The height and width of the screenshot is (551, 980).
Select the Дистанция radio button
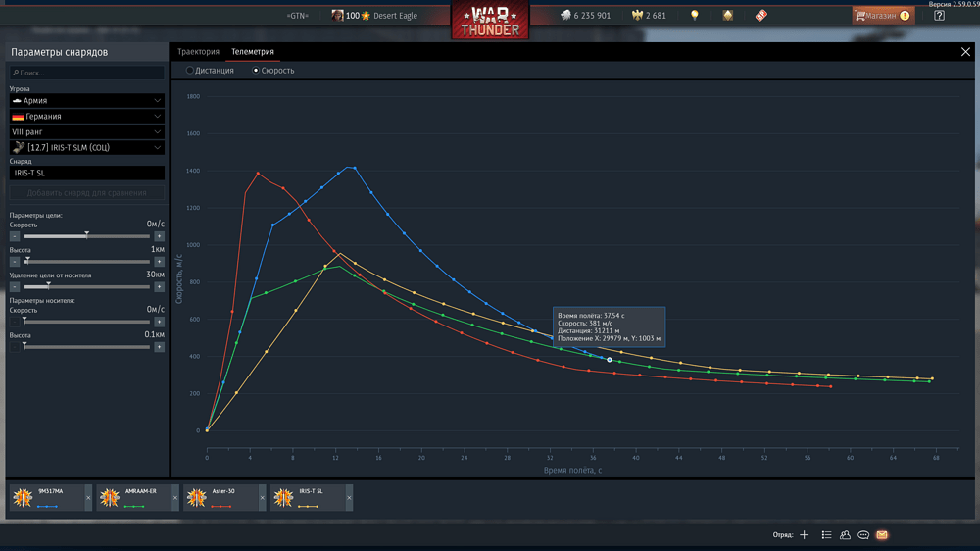pyautogui.click(x=189, y=70)
